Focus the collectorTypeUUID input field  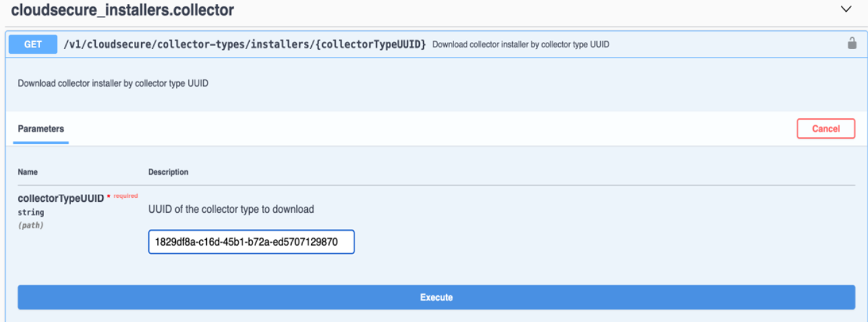[x=251, y=242]
